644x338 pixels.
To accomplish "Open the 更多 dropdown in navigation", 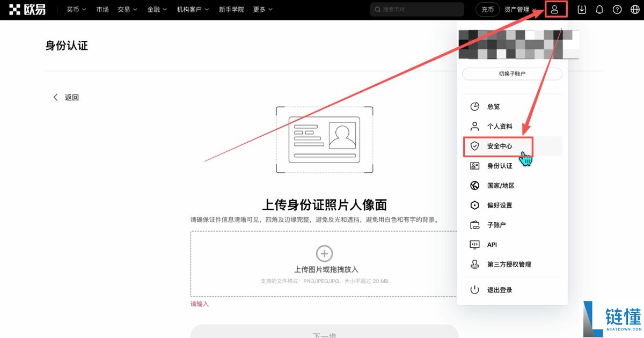I will (262, 9).
